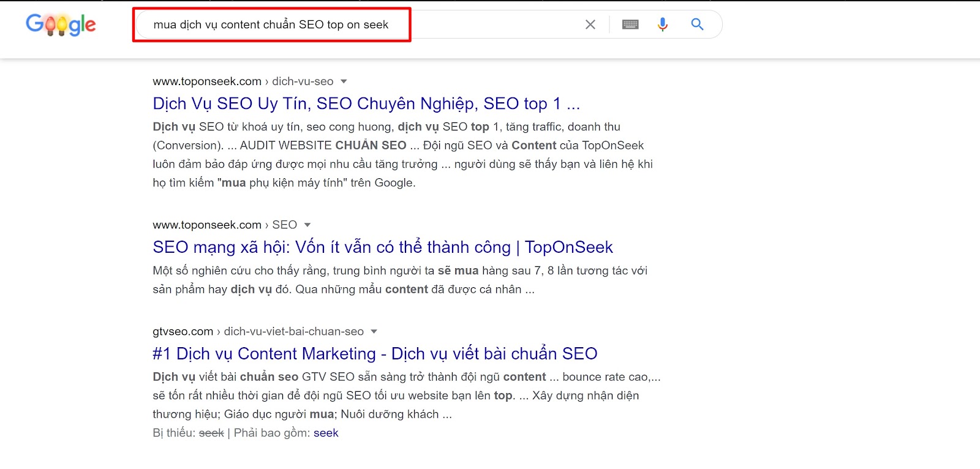The width and height of the screenshot is (980, 469).
Task: Click the blue magnifying glass search icon
Action: tap(697, 24)
